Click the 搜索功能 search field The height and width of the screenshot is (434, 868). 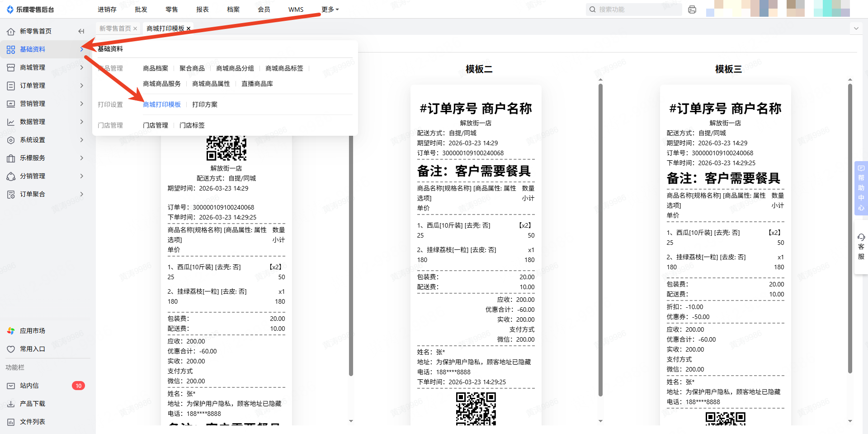coord(637,10)
